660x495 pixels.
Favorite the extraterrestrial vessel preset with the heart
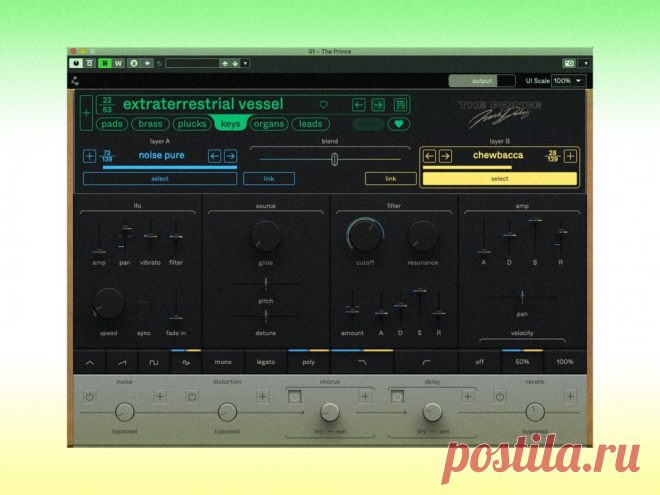[323, 104]
